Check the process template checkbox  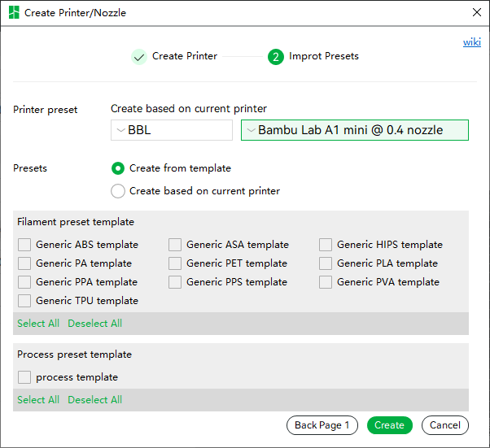click(24, 377)
